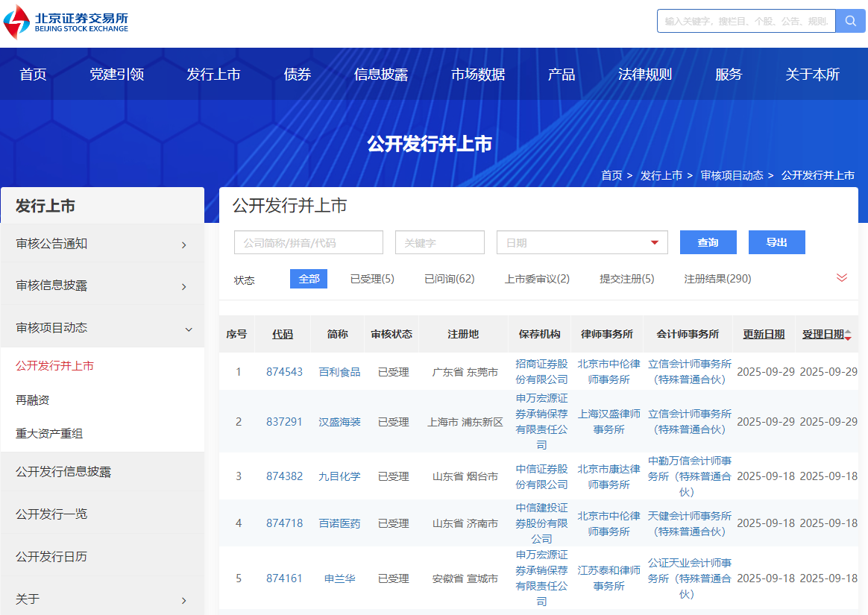The image size is (868, 615).
Task: Click the 导出 export button
Action: (776, 242)
